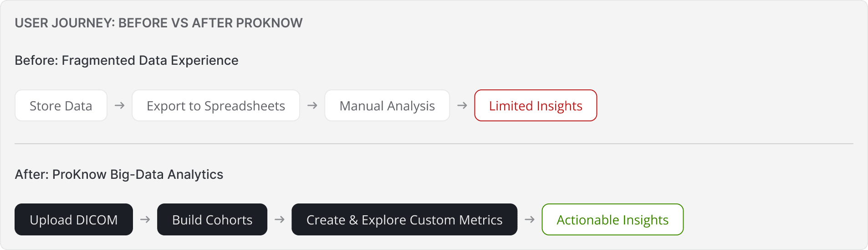Click the arrow after Store Data
This screenshot has height=250, width=868.
[x=119, y=105]
